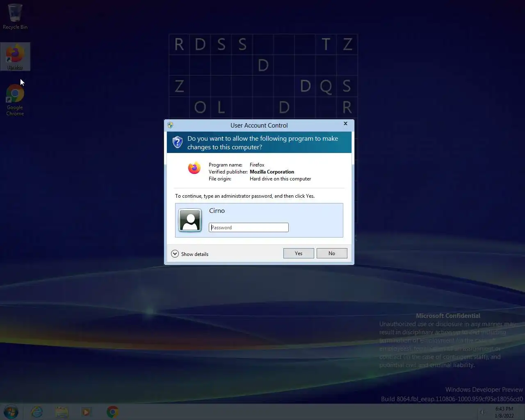Click the Cirno user account picture
The width and height of the screenshot is (525, 420).
(190, 220)
